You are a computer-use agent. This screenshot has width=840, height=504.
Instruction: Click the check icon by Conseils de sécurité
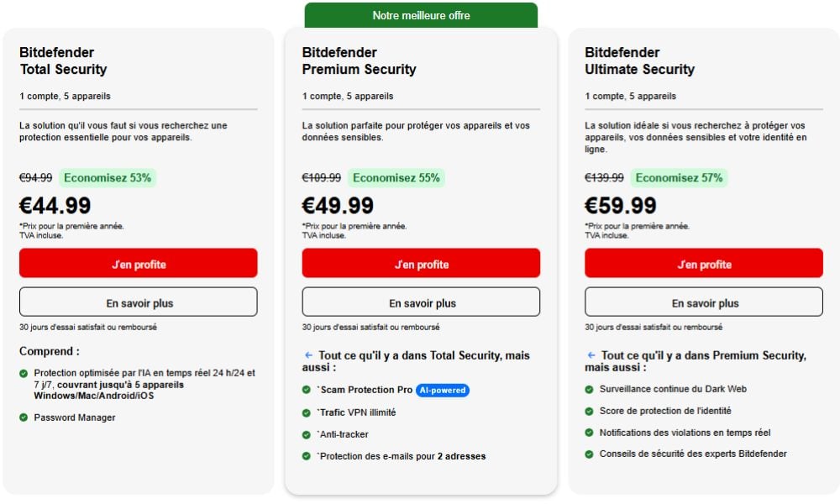tap(590, 454)
